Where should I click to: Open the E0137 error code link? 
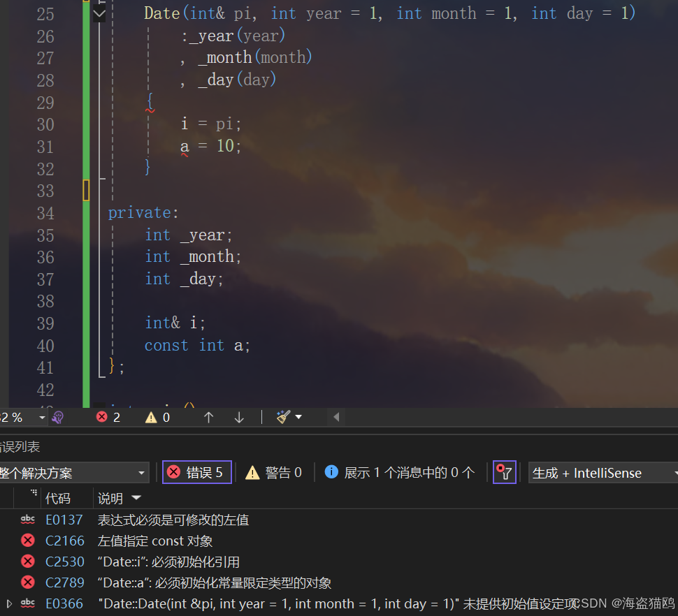pyautogui.click(x=64, y=520)
